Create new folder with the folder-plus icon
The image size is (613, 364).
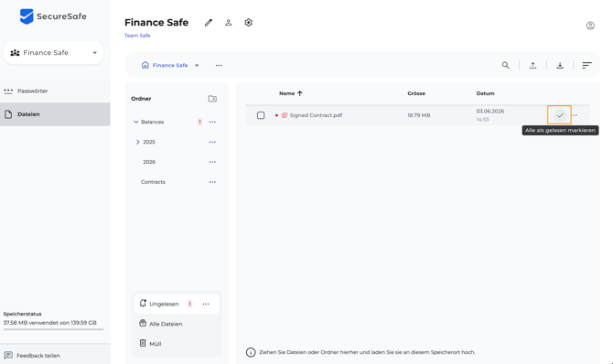(x=212, y=99)
